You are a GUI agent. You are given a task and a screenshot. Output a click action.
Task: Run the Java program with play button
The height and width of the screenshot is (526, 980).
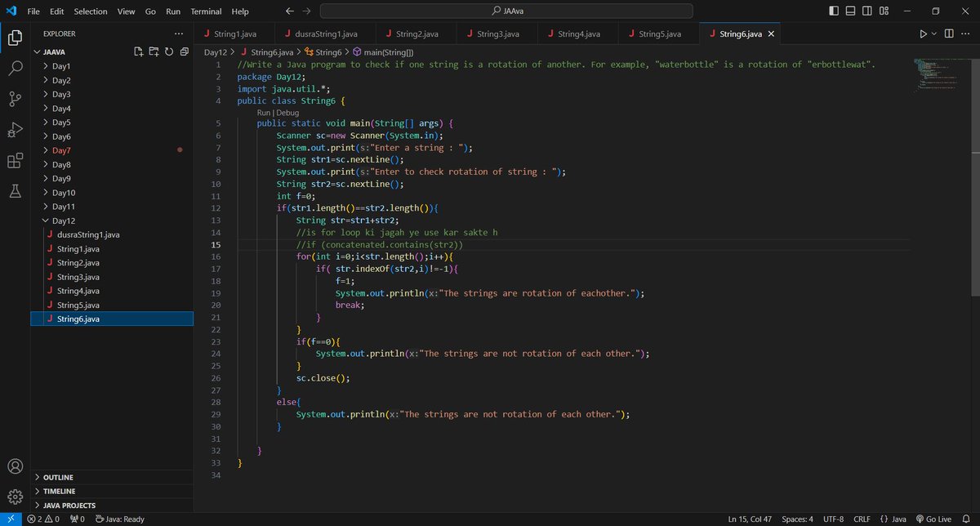pyautogui.click(x=923, y=33)
